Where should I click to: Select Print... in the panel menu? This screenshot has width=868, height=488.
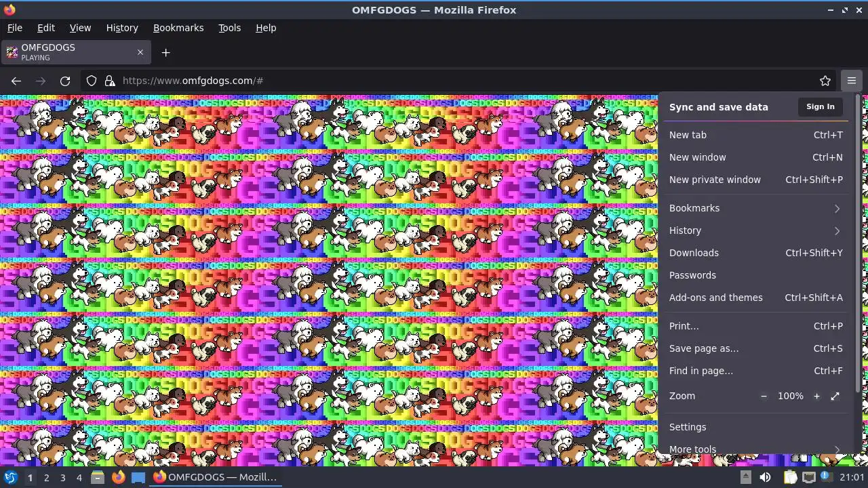pos(755,326)
